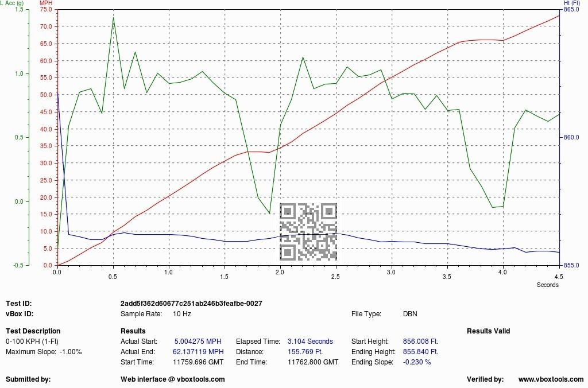Click the Ending Slope value -0.230 %
This screenshot has height=388, width=588.
click(417, 362)
